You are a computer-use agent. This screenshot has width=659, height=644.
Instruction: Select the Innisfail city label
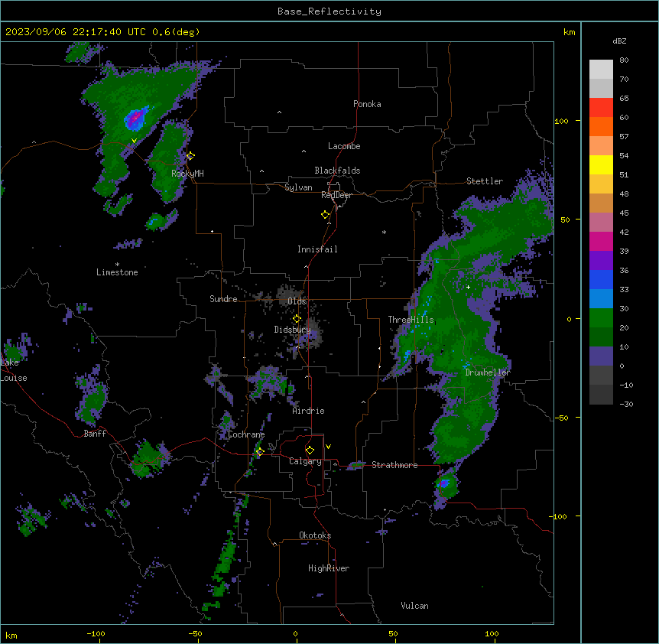(x=317, y=249)
